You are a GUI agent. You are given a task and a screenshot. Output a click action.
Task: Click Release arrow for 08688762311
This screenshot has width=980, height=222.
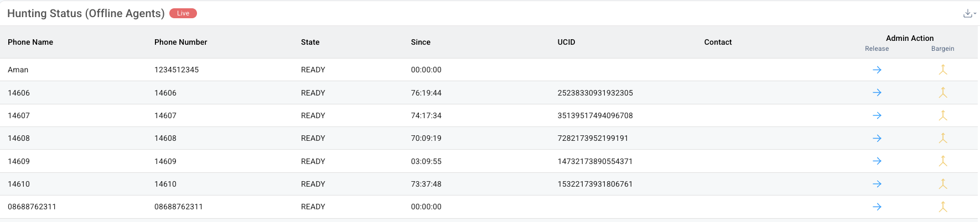[x=877, y=207]
